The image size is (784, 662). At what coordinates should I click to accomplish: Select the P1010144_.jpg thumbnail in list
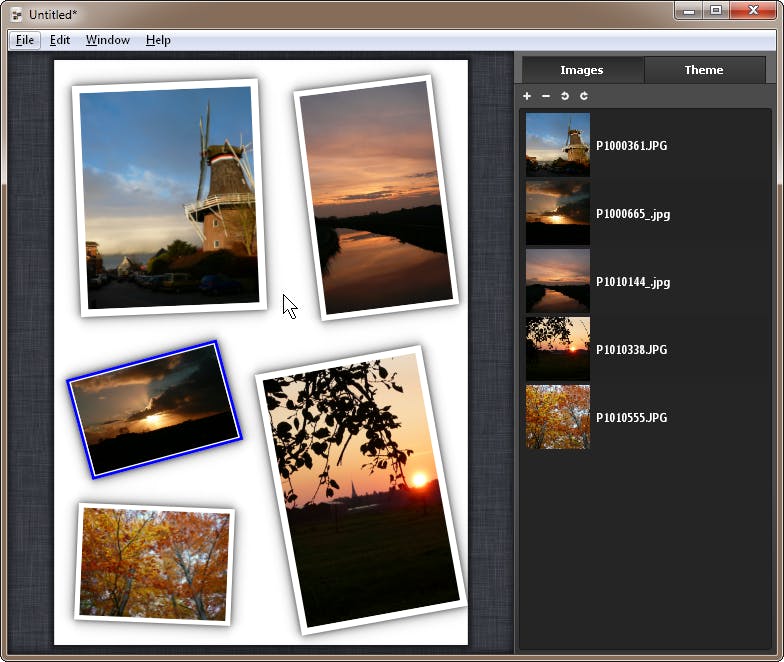558,282
